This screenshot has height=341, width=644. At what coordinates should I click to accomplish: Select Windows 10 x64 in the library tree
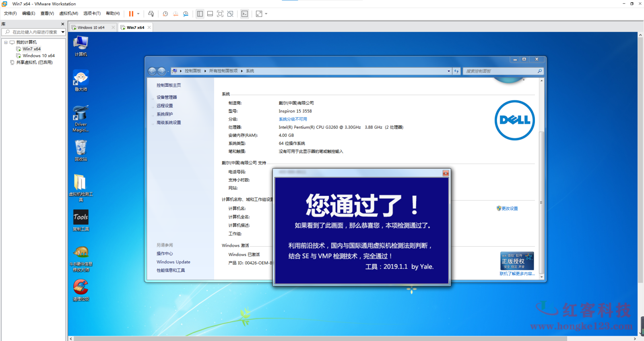pos(39,56)
